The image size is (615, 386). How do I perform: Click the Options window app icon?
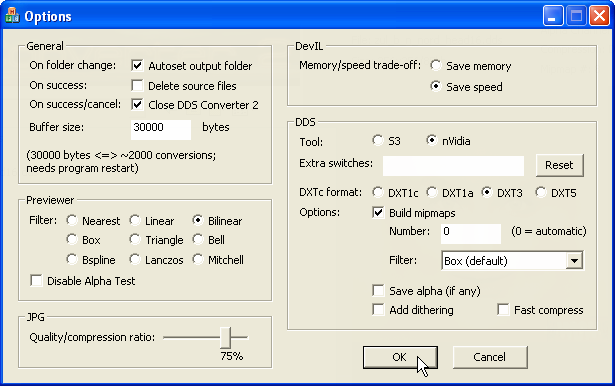pyautogui.click(x=12, y=16)
